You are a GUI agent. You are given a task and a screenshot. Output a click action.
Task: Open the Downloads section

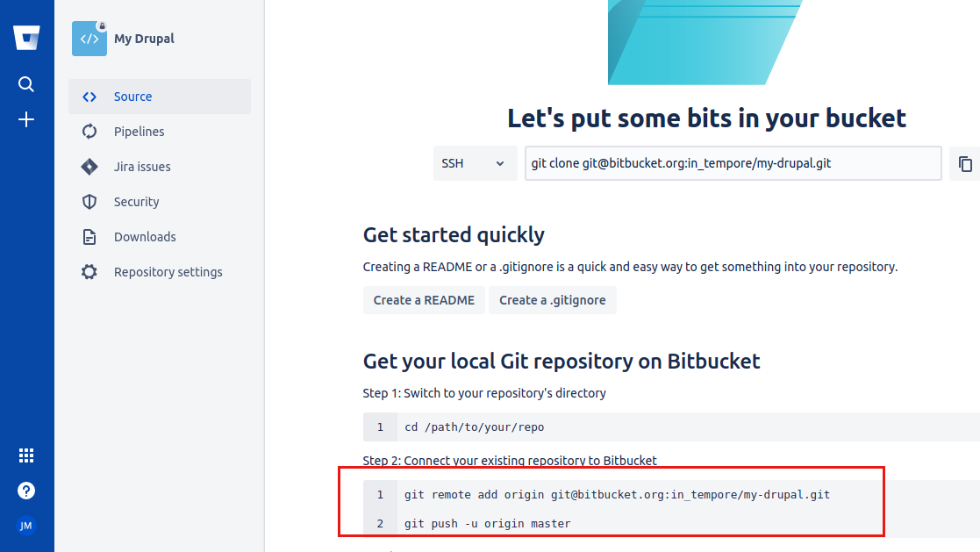[x=160, y=237]
